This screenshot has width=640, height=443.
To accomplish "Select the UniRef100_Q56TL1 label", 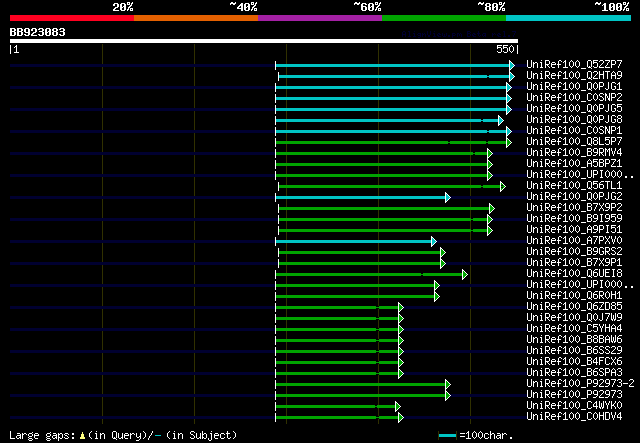I will (574, 186).
